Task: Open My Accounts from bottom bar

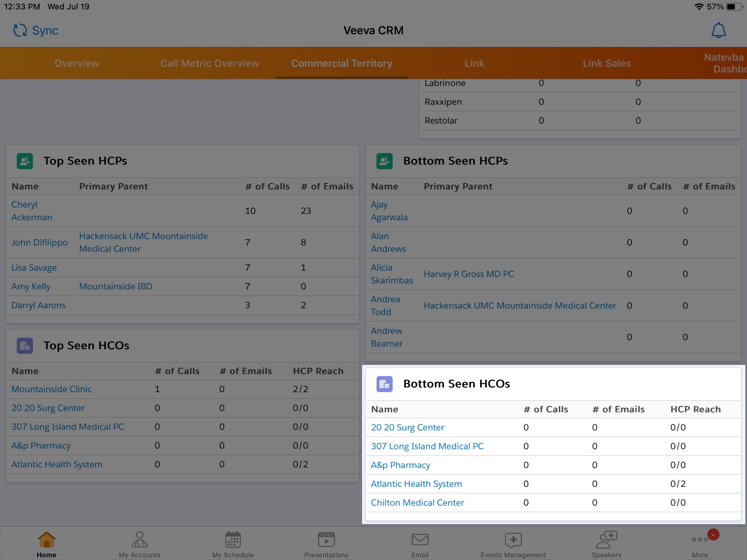Action: [139, 544]
